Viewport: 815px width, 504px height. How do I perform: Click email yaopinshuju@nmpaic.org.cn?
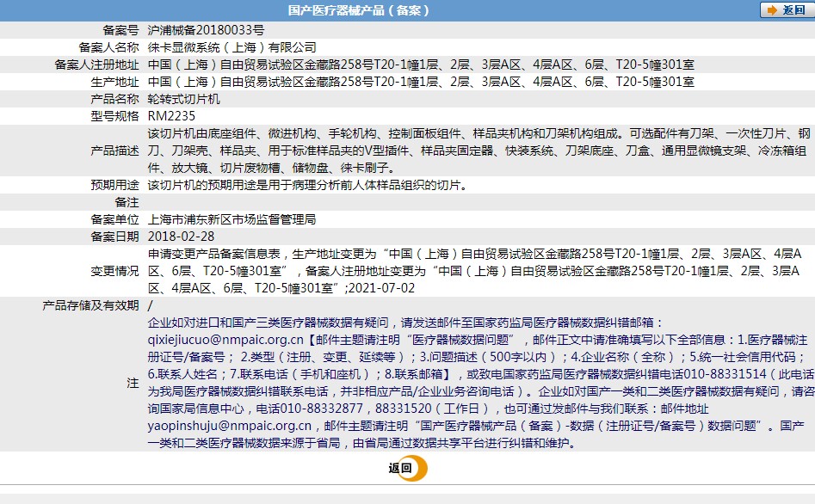coord(229,426)
